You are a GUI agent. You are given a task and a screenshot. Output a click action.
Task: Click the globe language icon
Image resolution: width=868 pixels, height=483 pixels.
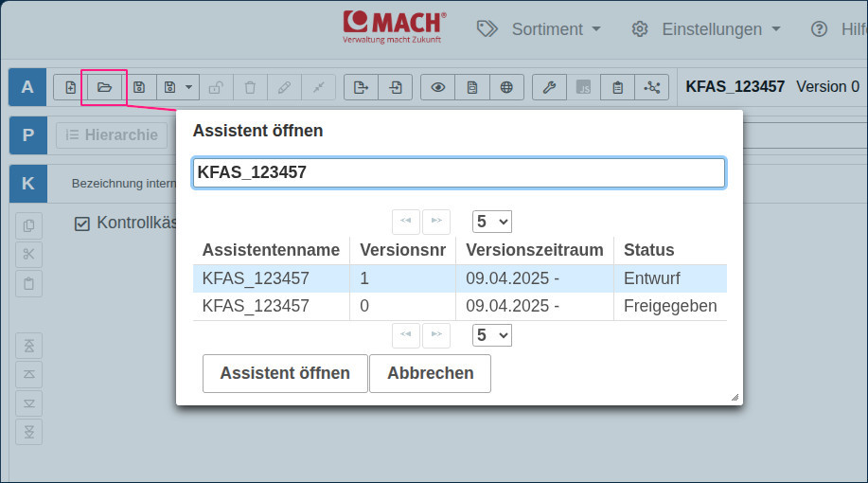pos(506,87)
